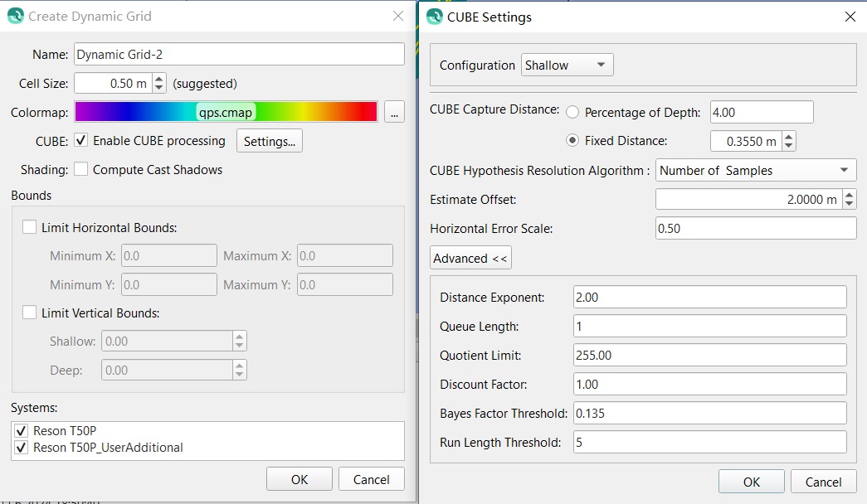Check Limit Horizontal Bounds
The width and height of the screenshot is (867, 504).
point(29,227)
